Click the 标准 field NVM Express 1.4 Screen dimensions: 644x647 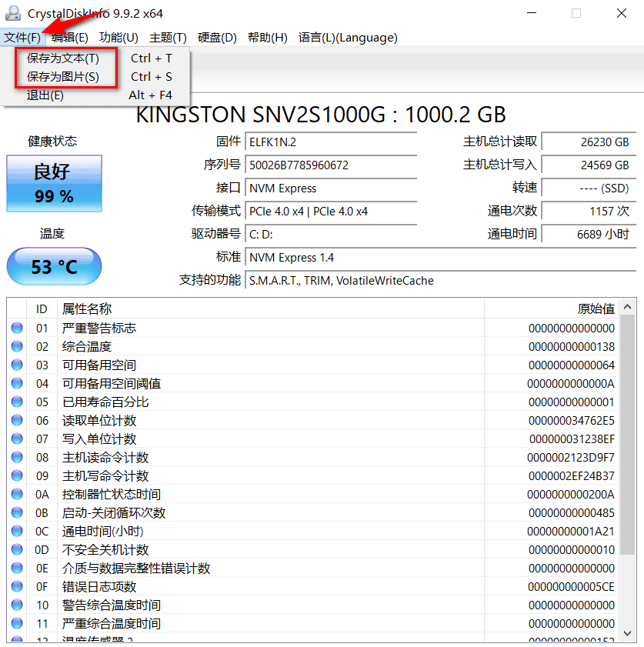pos(441,258)
